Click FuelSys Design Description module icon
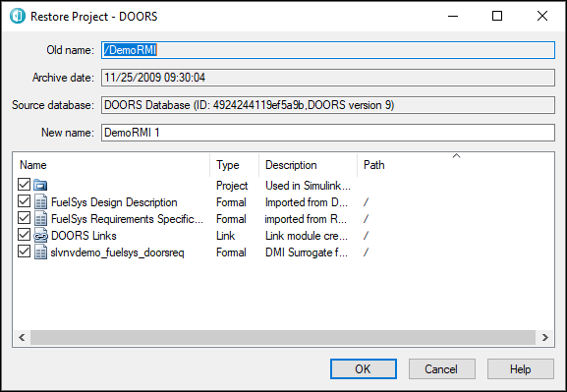The width and height of the screenshot is (567, 392). pos(40,201)
